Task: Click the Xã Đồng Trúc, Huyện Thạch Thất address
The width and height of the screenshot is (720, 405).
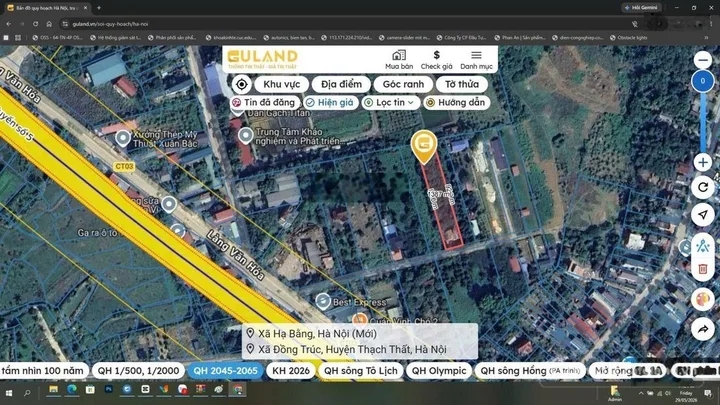Action: click(x=352, y=349)
